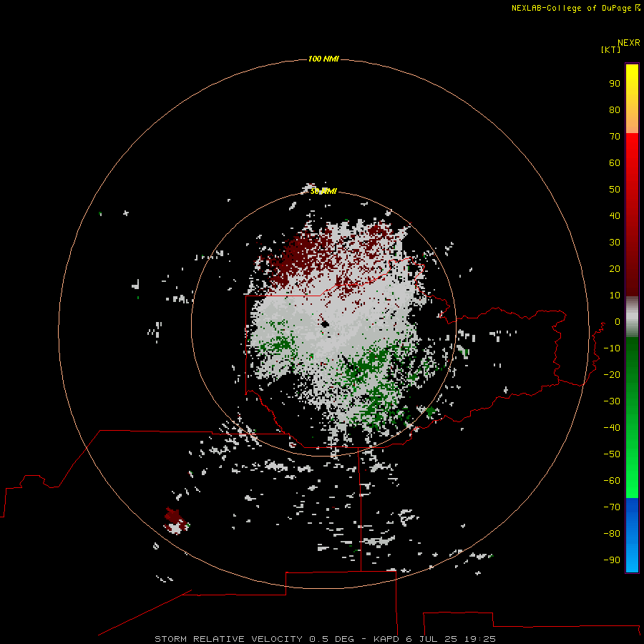Image resolution: width=644 pixels, height=644 pixels.
Task: Click the -90 value on the velocity scale
Action: [x=612, y=560]
